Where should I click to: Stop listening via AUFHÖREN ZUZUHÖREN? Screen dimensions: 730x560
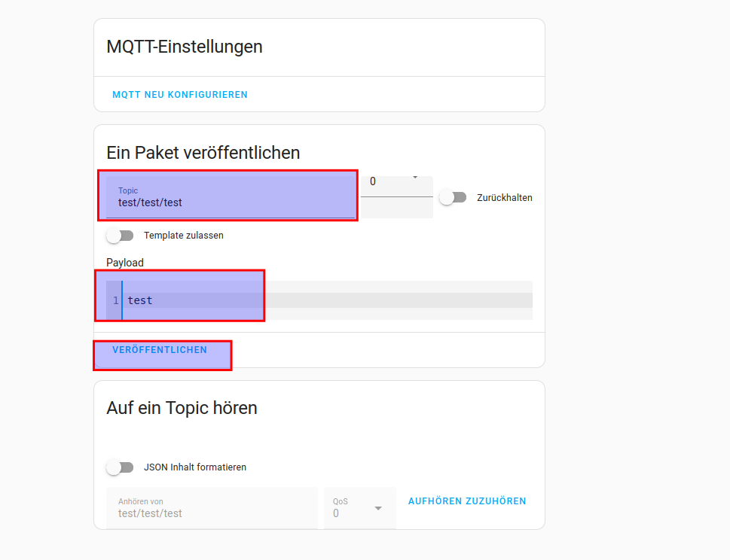point(466,499)
